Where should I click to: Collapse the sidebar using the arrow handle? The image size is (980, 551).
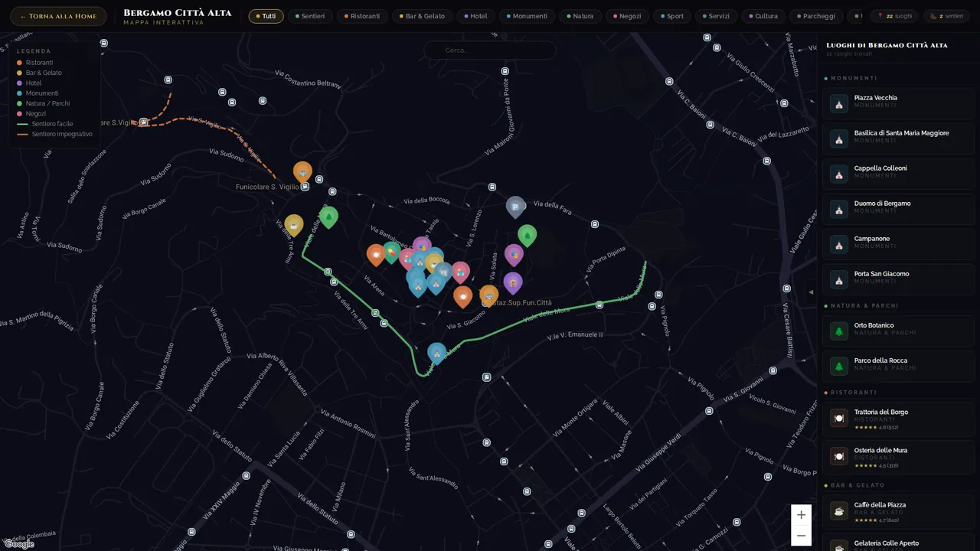point(811,292)
